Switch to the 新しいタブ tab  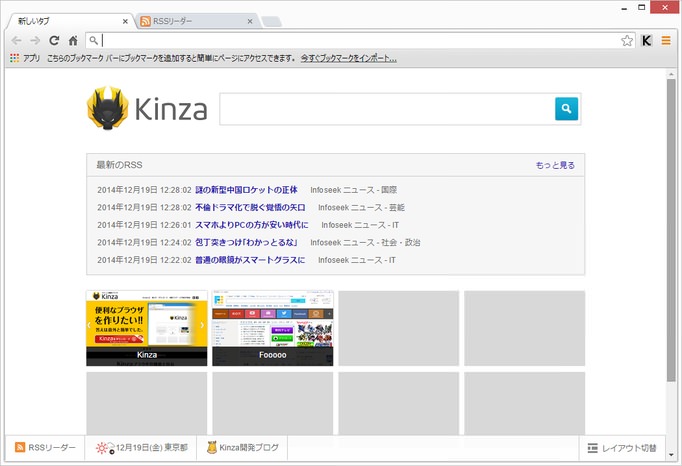tap(70, 21)
